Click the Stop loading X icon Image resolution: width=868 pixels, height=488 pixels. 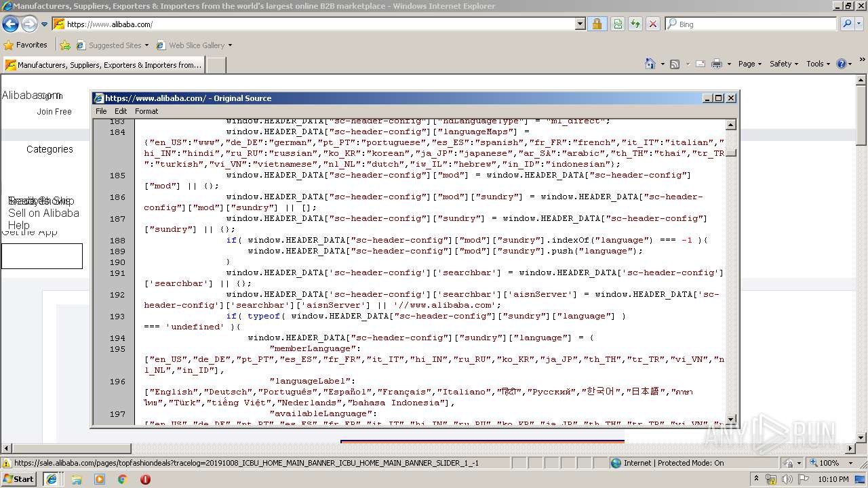[653, 24]
